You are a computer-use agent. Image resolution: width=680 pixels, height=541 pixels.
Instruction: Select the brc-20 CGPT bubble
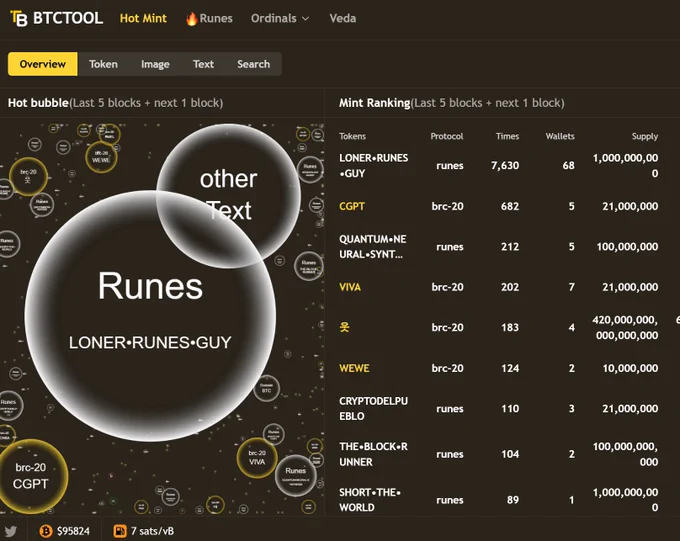(x=31, y=476)
